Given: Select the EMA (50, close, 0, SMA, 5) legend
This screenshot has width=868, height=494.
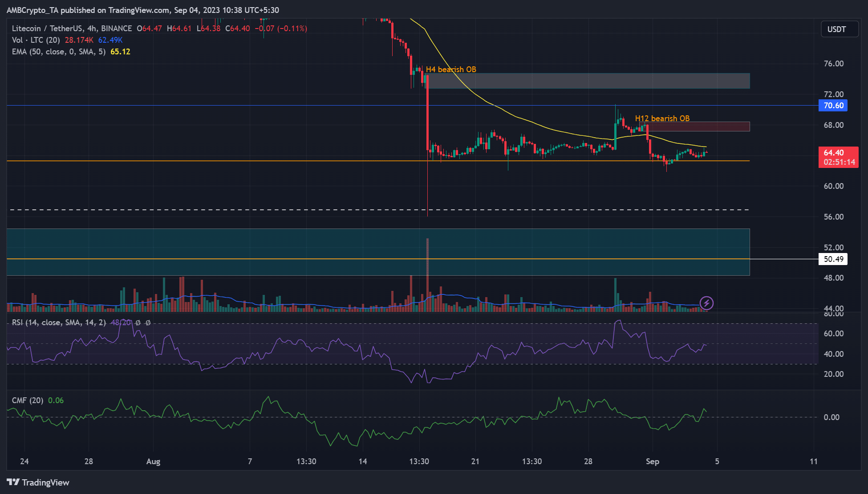Looking at the screenshot, I should click(59, 52).
